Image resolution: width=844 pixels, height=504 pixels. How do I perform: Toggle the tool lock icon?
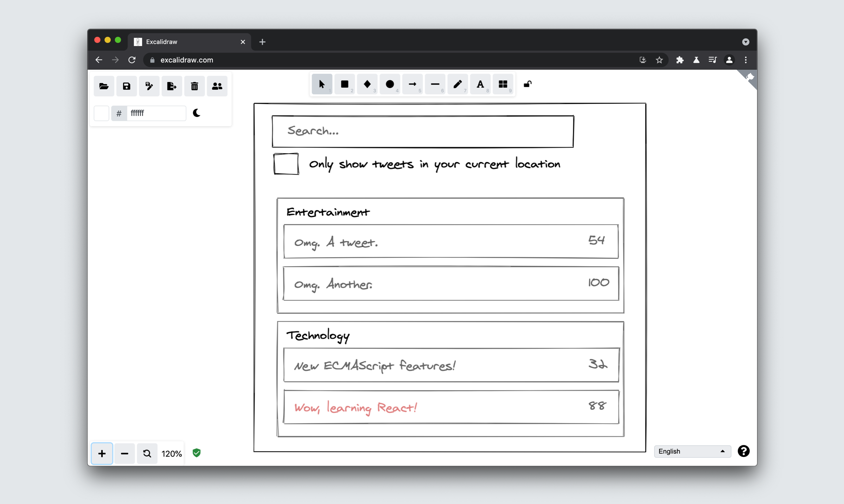527,84
